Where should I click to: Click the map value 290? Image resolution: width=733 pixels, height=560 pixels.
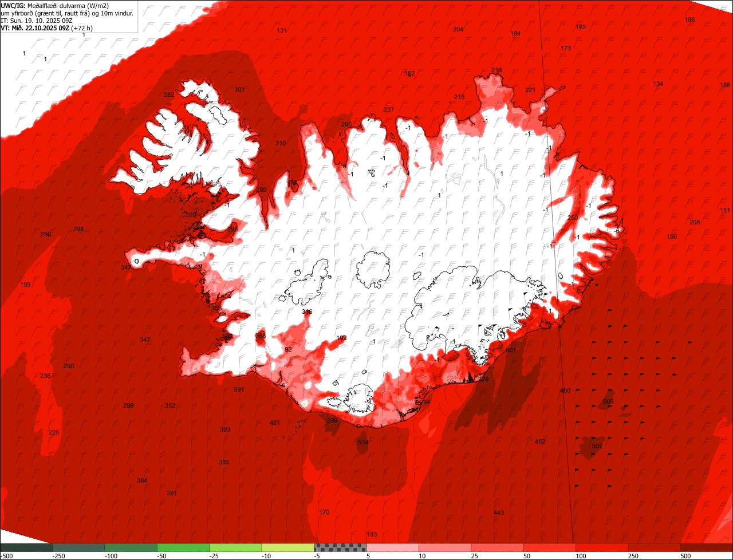69,366
